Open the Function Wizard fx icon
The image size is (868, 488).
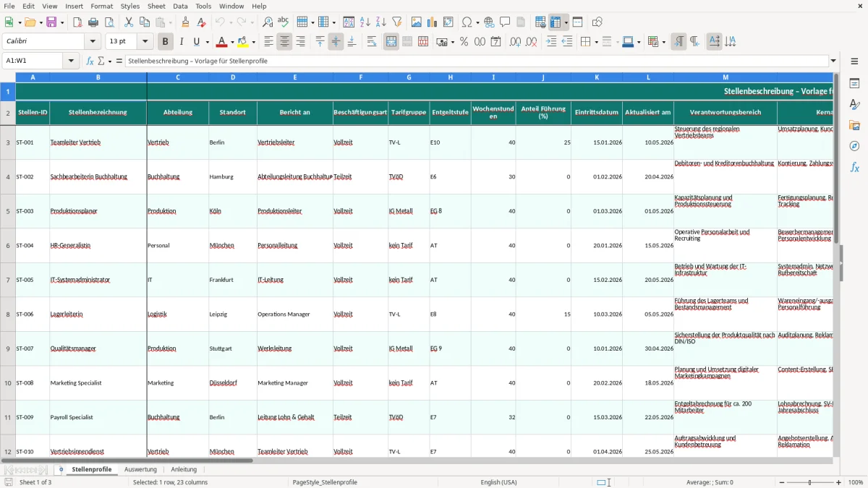(x=90, y=61)
